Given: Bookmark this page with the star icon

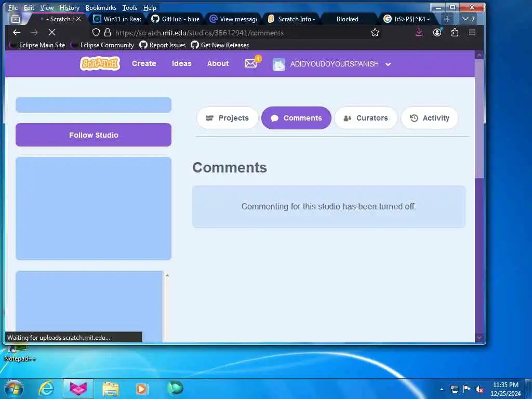Looking at the screenshot, I should [375, 32].
